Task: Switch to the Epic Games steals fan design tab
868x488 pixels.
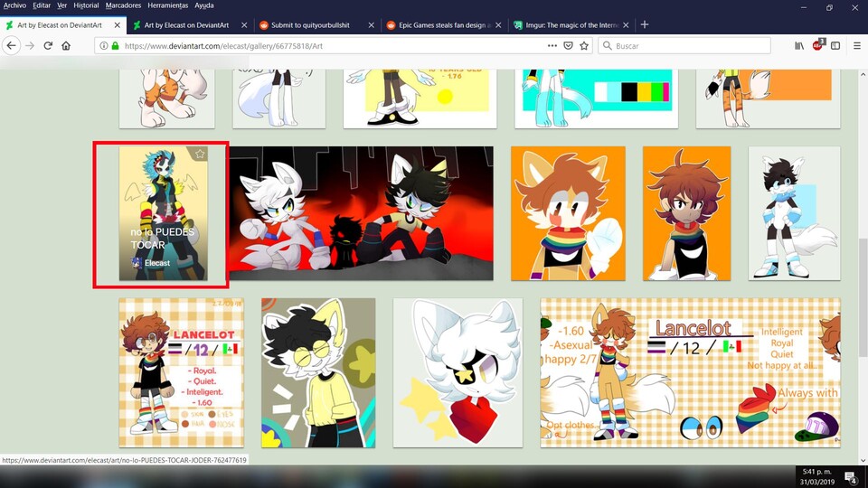Action: click(x=441, y=24)
